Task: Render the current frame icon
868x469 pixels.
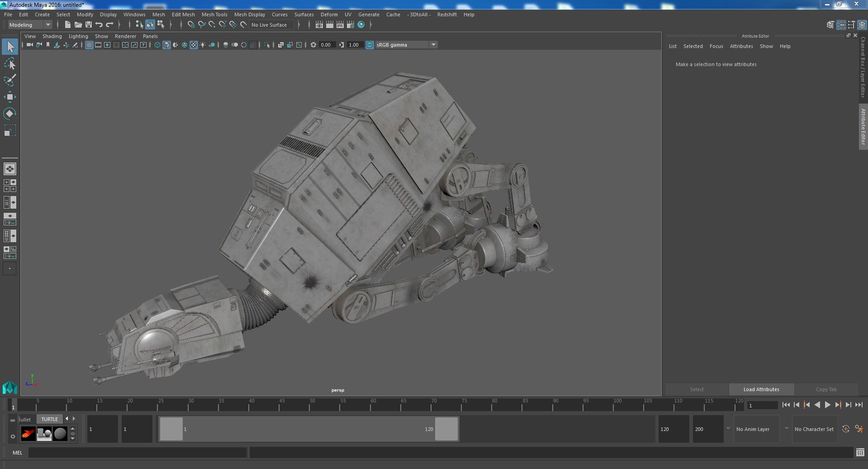Action: (x=330, y=25)
